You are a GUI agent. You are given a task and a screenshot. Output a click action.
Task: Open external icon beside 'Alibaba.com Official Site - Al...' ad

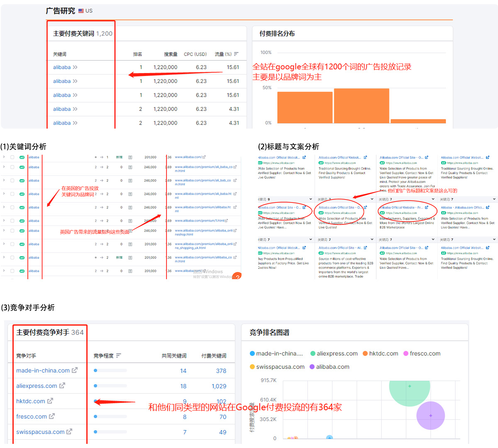point(365,248)
